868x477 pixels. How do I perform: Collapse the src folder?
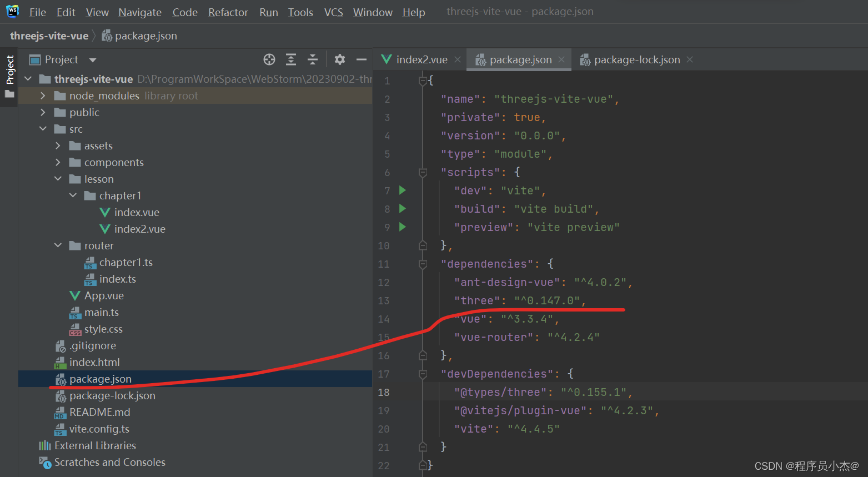tap(43, 129)
